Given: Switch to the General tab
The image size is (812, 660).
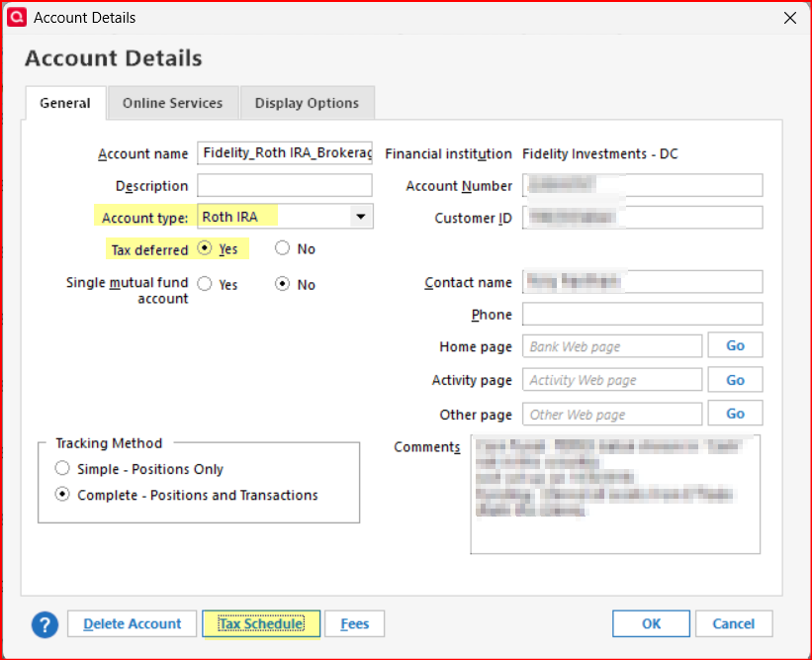Looking at the screenshot, I should tap(65, 103).
